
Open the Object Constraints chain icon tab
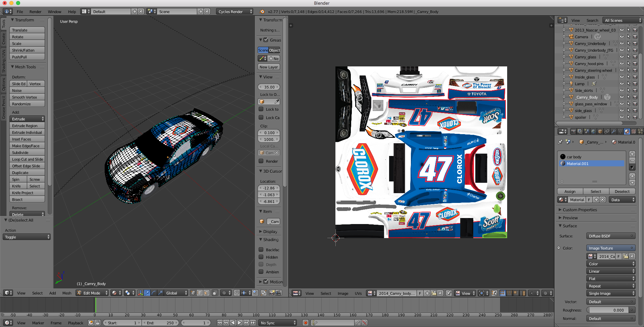pos(607,132)
